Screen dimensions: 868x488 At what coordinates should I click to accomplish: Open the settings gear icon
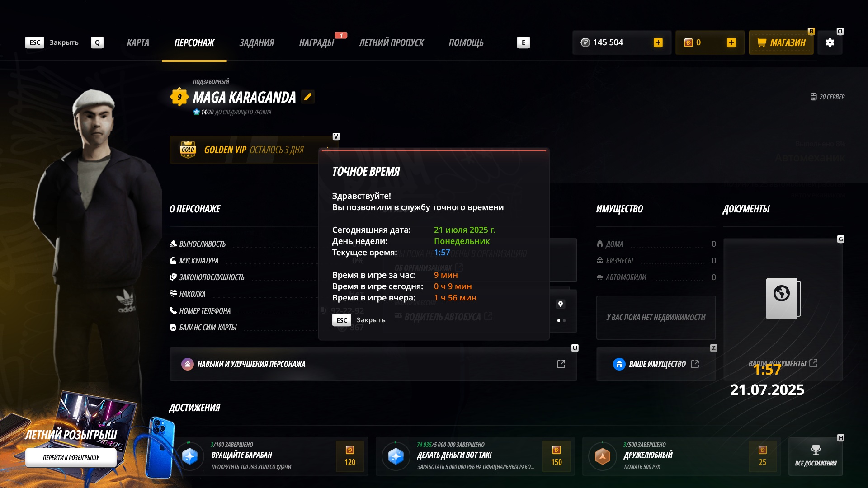pos(830,42)
